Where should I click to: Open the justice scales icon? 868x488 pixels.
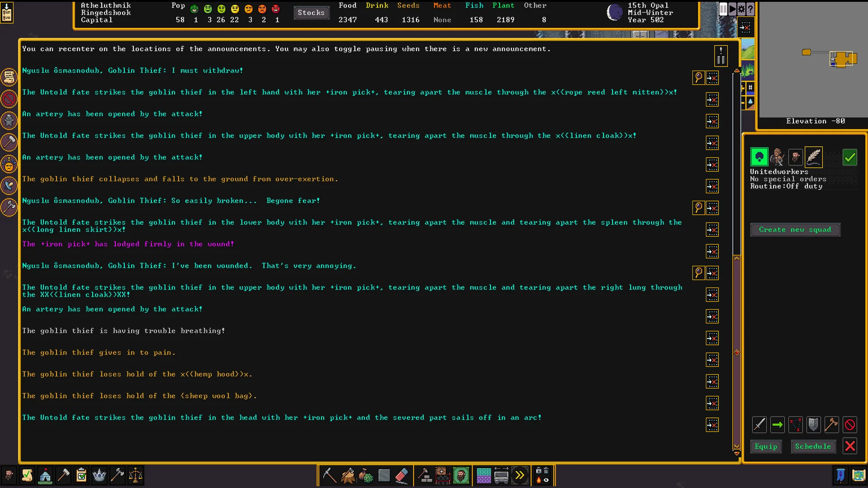click(136, 475)
